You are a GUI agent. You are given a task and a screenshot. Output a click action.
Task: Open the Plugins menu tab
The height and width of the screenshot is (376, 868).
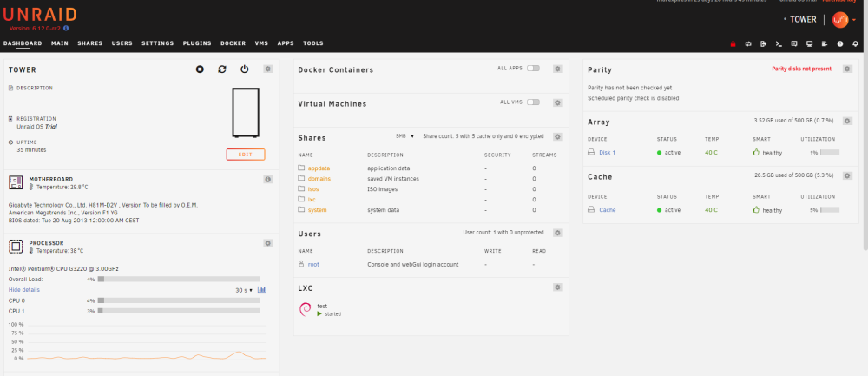click(197, 43)
